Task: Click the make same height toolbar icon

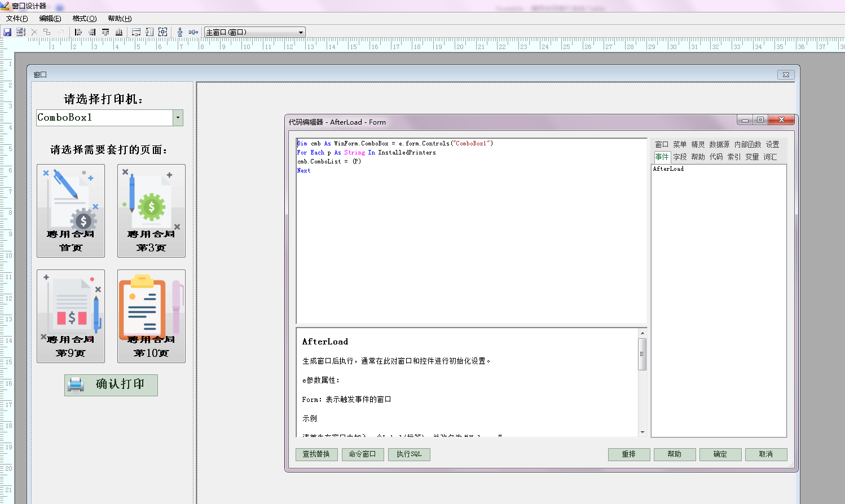Action: (149, 32)
